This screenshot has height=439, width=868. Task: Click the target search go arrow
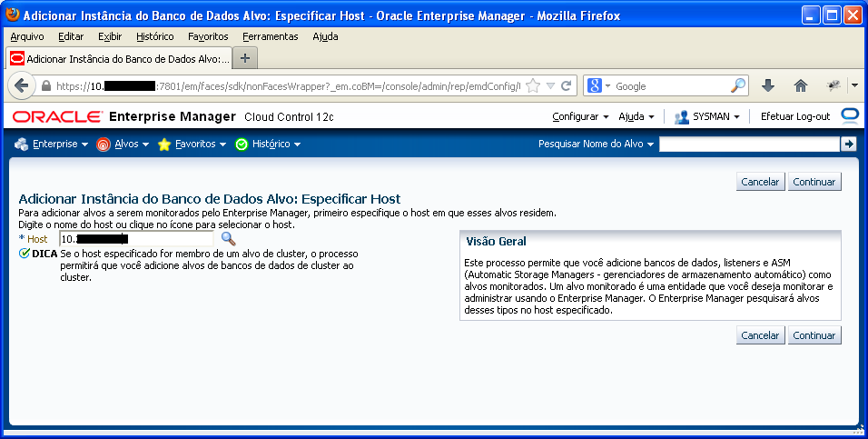[x=848, y=145]
